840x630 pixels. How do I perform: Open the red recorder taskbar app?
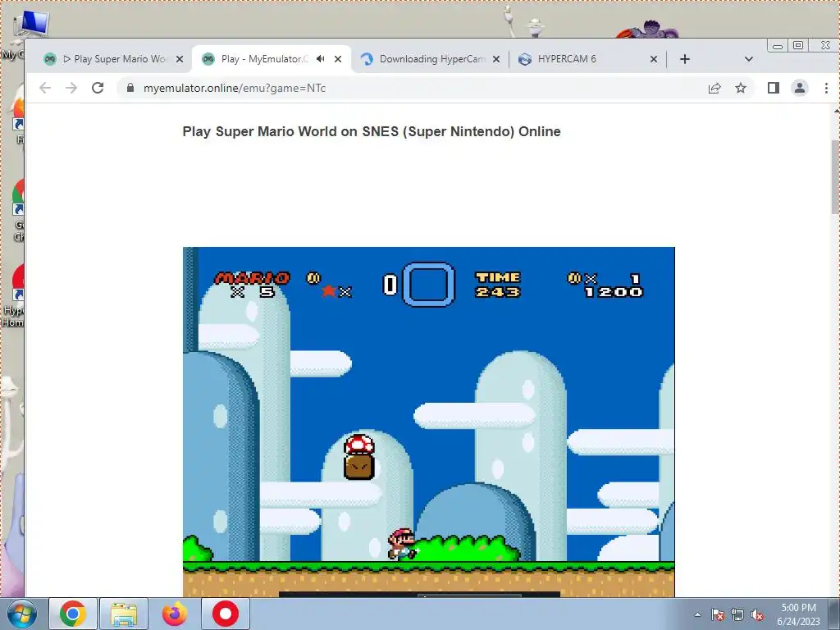click(x=226, y=614)
